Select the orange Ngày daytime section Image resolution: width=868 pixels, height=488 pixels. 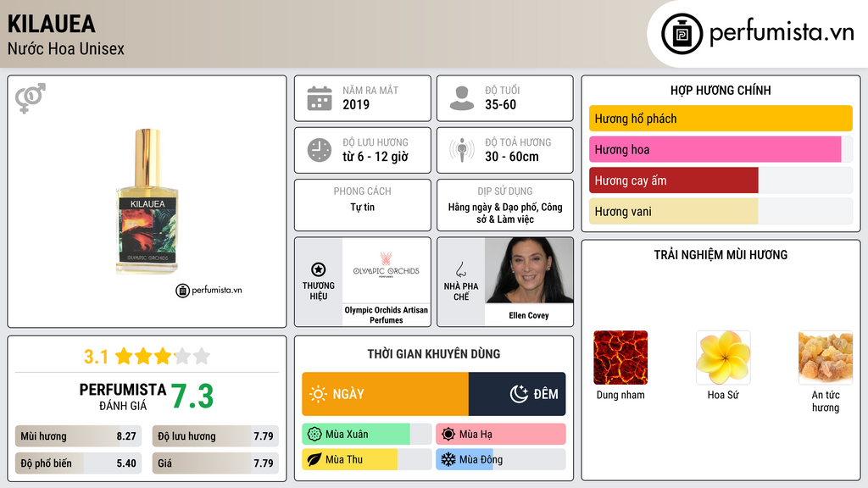pyautogui.click(x=386, y=394)
